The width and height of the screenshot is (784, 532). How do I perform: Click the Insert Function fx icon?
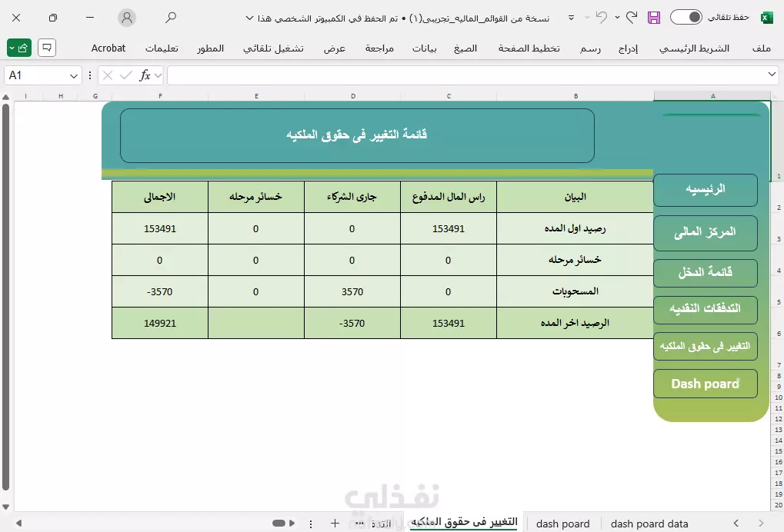(x=145, y=75)
